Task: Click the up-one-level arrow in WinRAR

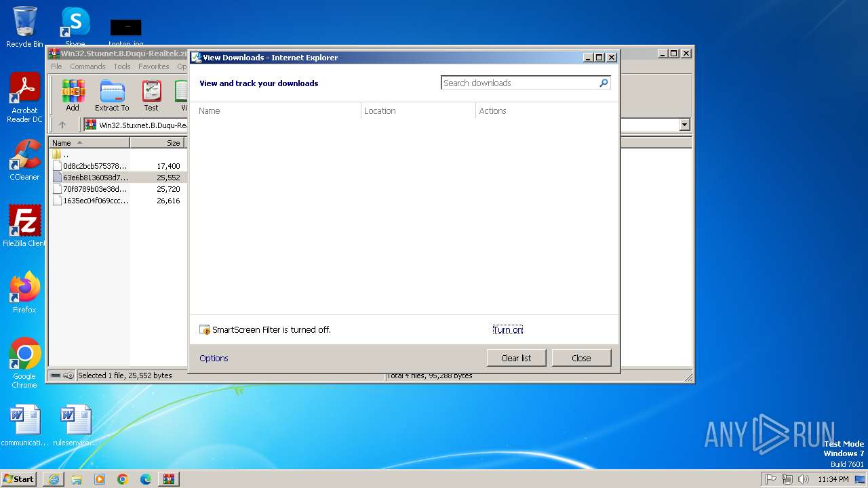Action: [x=62, y=125]
